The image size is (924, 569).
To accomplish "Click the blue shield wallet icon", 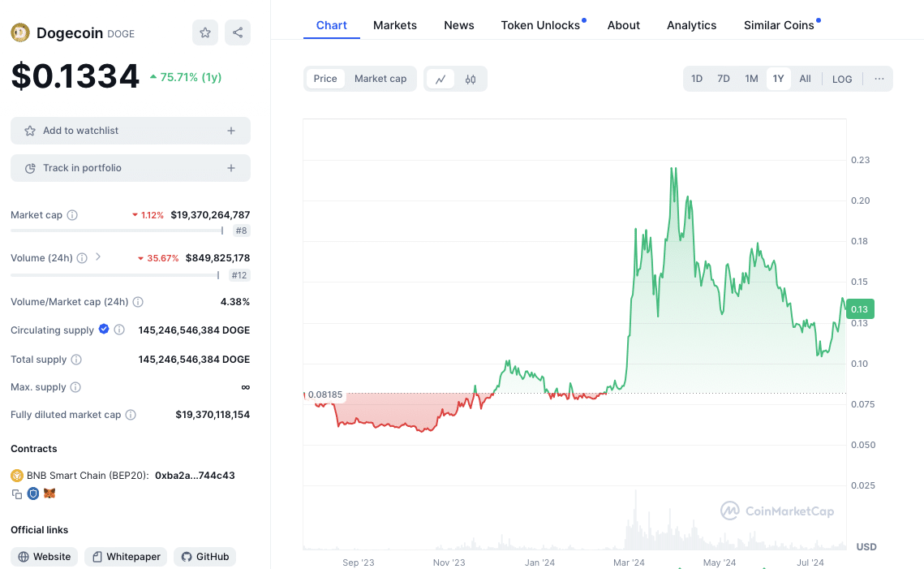I will point(33,494).
